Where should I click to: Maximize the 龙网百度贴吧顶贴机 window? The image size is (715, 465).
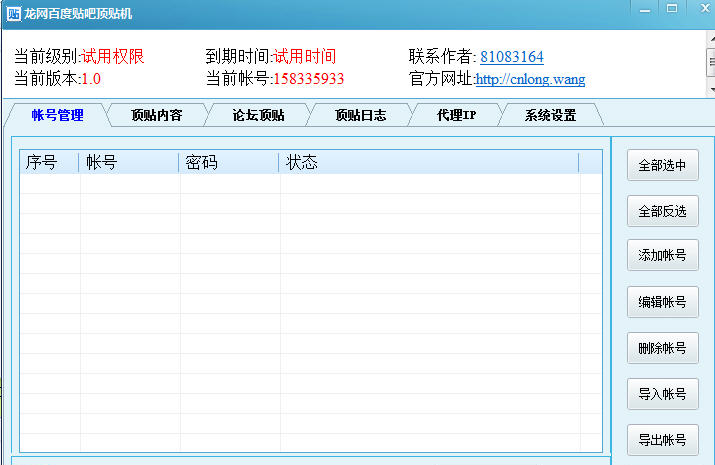[672, 9]
